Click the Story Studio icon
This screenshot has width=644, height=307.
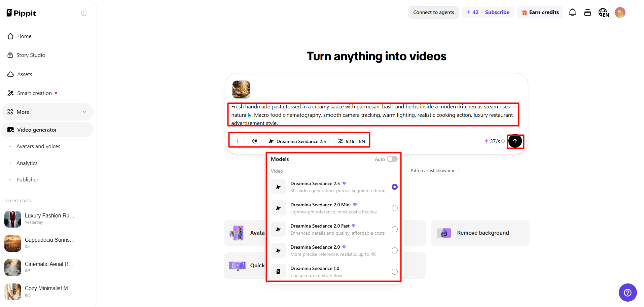[10, 55]
